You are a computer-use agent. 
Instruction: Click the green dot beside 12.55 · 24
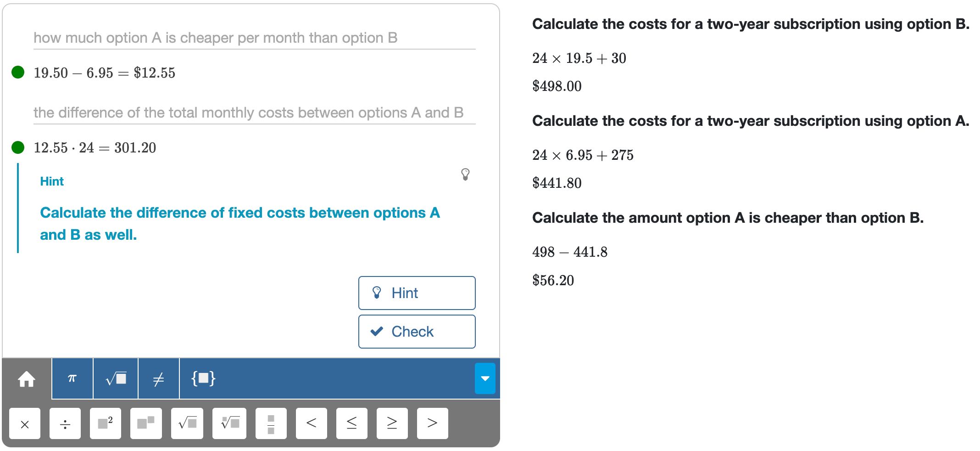click(x=17, y=147)
